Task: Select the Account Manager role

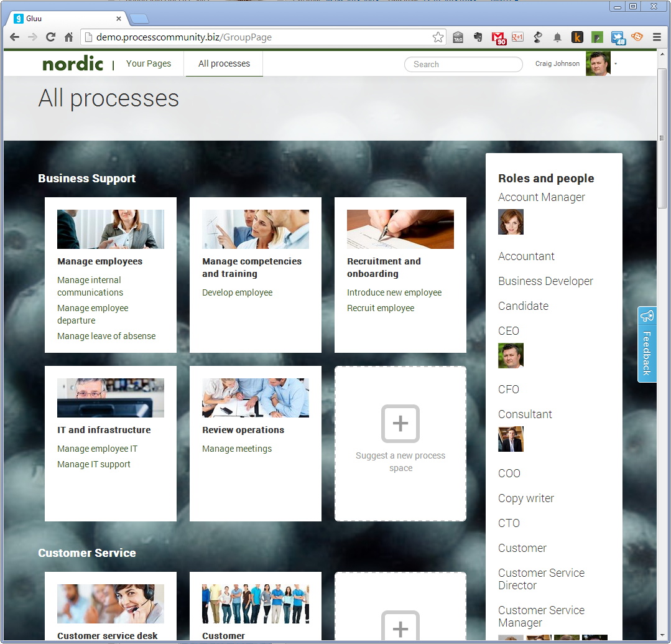Action: pos(541,197)
